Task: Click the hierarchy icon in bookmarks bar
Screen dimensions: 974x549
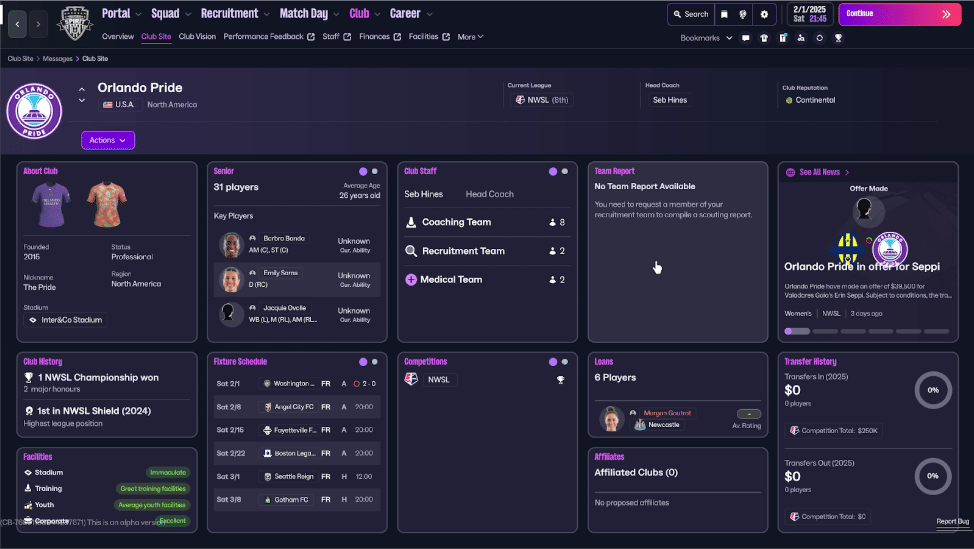Action: (x=801, y=38)
